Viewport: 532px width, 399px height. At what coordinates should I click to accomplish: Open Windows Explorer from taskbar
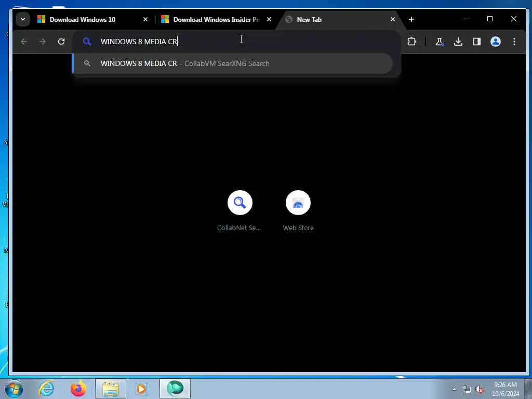click(111, 389)
